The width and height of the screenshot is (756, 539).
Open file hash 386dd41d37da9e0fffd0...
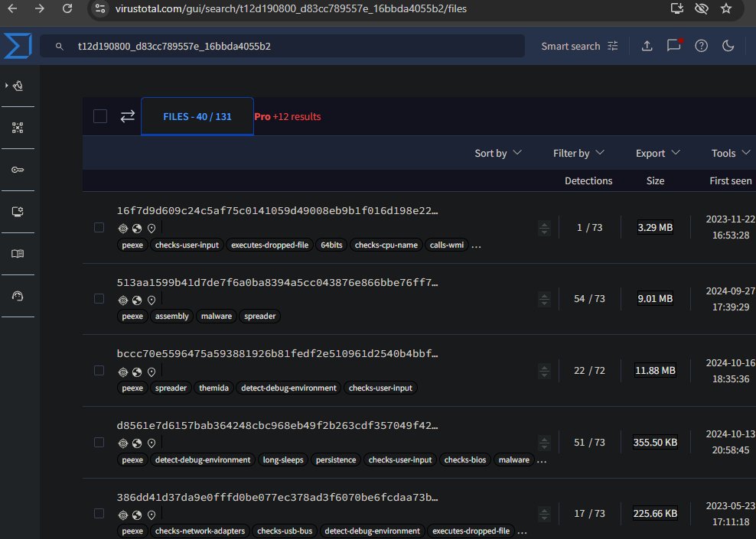(x=277, y=497)
